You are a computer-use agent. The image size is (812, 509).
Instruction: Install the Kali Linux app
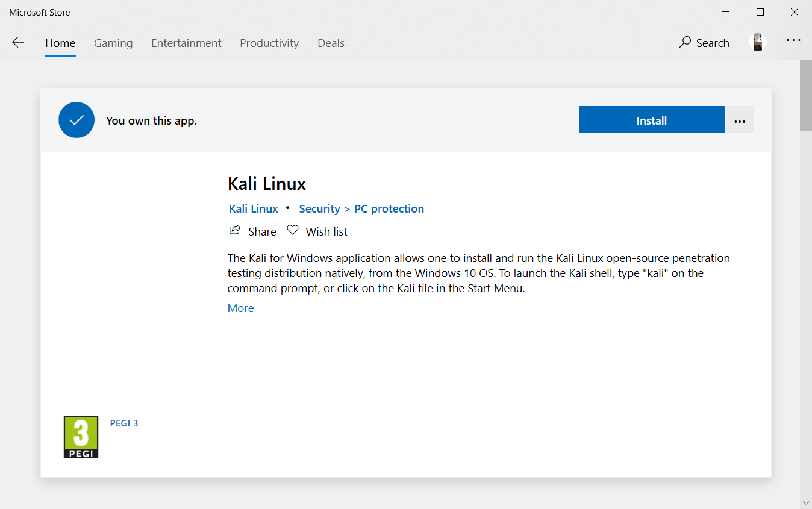651,119
